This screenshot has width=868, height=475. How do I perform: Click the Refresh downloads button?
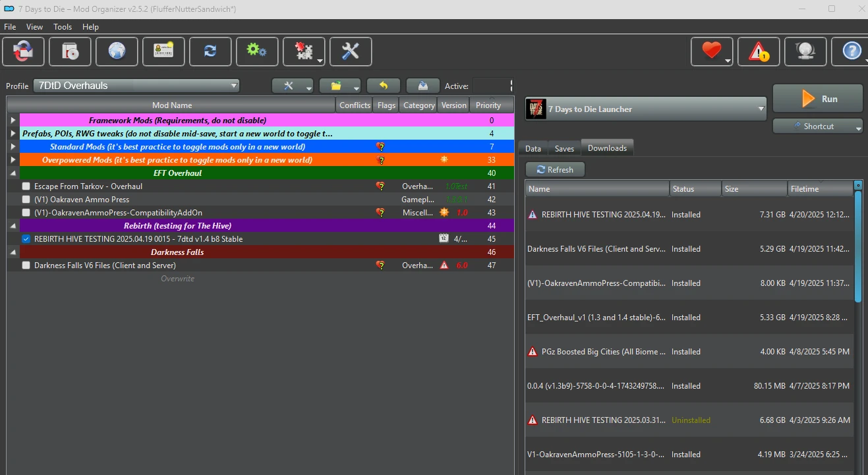[x=554, y=169]
